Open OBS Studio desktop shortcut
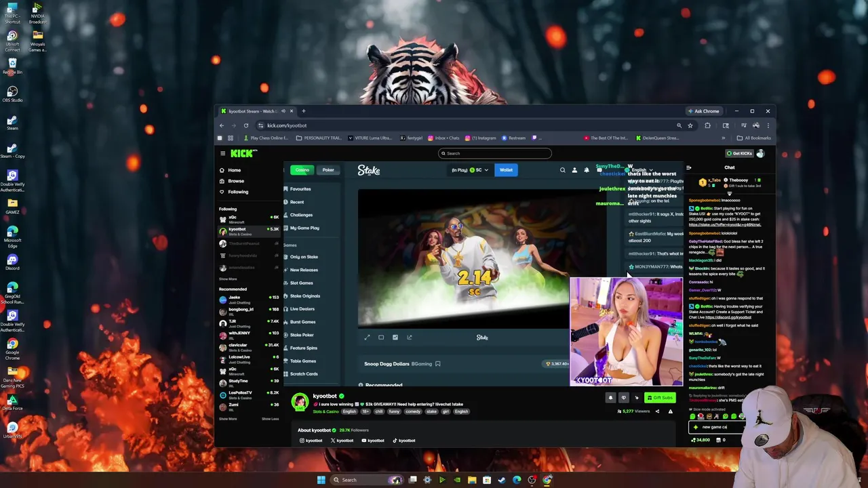 tap(12, 94)
